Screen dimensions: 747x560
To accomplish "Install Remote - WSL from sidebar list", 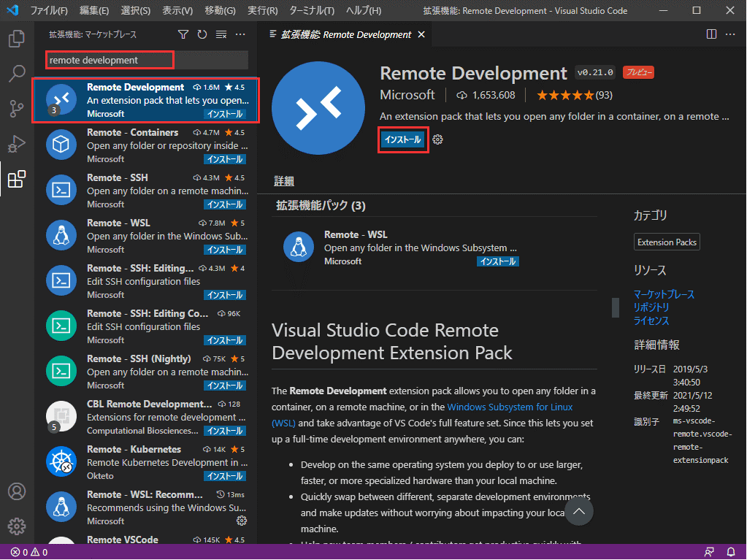I will pyautogui.click(x=225, y=250).
